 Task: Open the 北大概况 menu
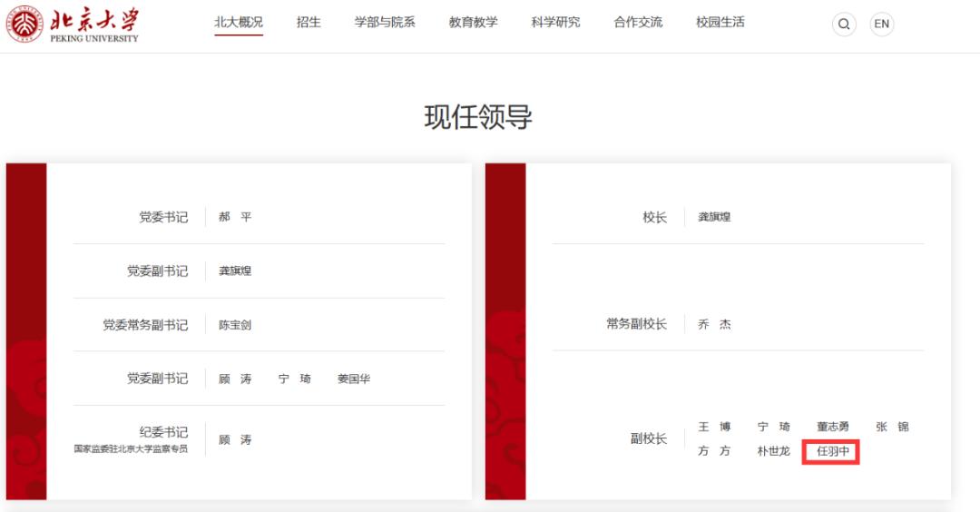click(x=239, y=23)
